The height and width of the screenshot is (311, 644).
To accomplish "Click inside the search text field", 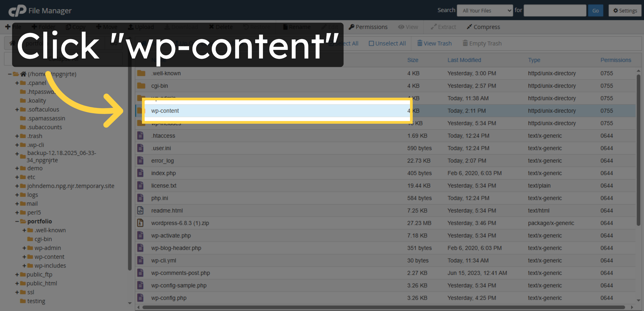I will (555, 10).
